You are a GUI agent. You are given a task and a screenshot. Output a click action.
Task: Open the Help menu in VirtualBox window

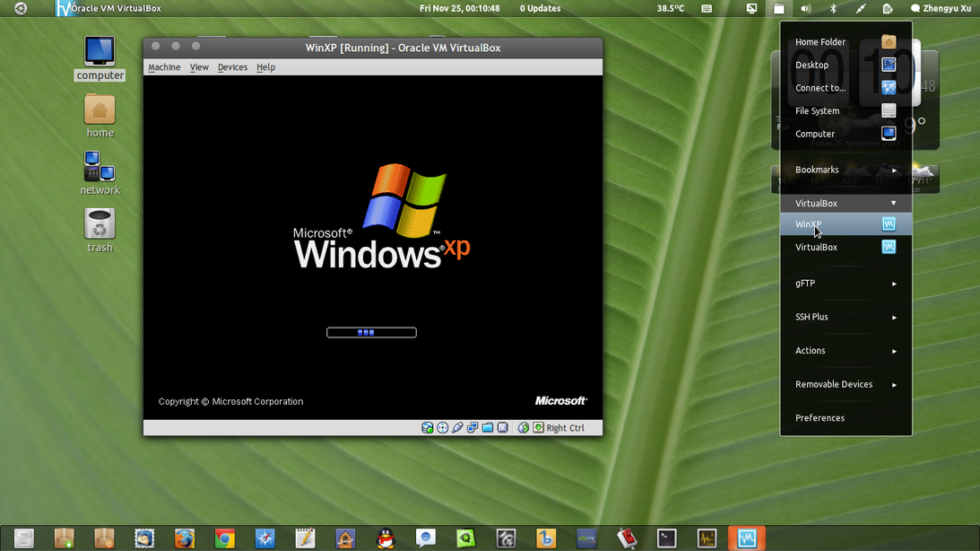[x=265, y=67]
